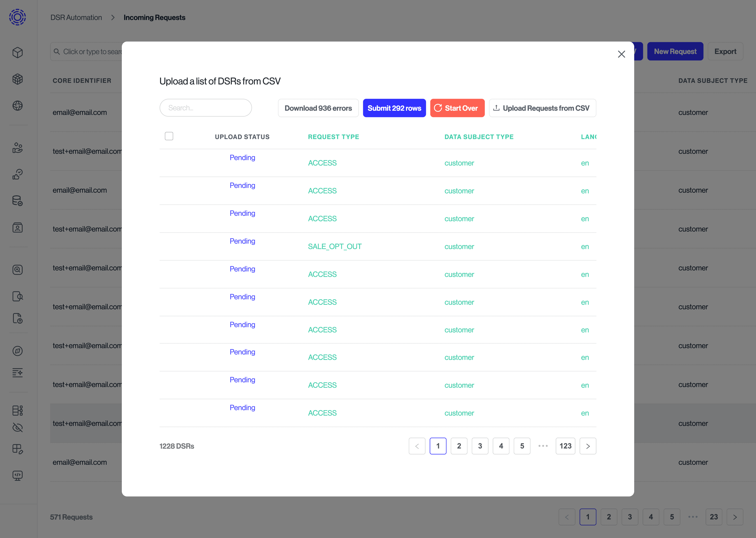Viewport: 756px width, 538px height.
Task: Open the globe icon in the sidebar
Action: (x=18, y=106)
